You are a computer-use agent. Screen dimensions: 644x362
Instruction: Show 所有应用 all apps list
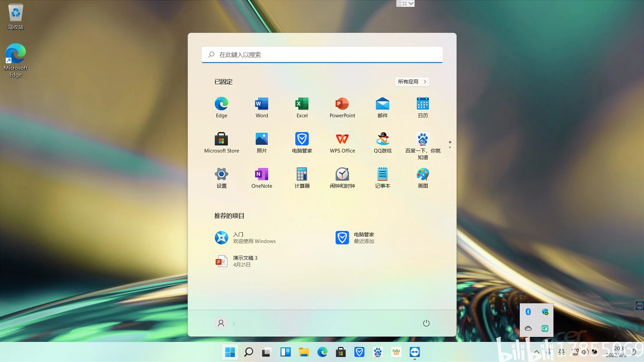412,82
